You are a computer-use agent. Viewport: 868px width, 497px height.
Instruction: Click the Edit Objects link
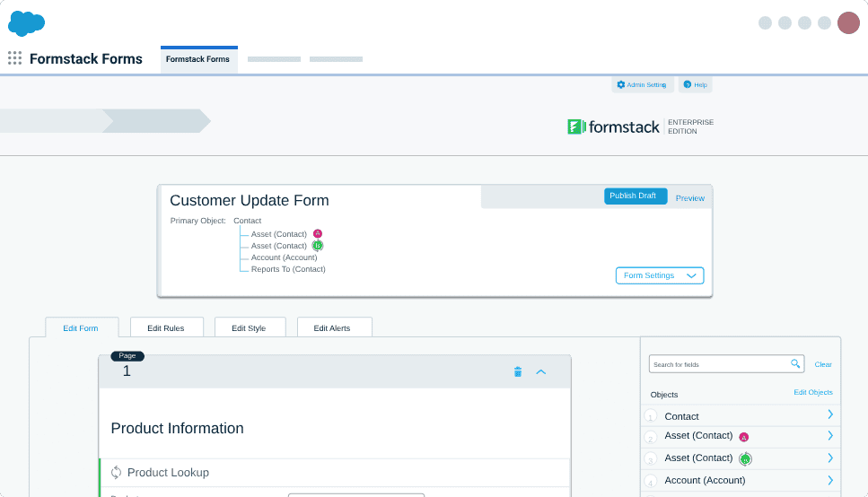point(812,392)
